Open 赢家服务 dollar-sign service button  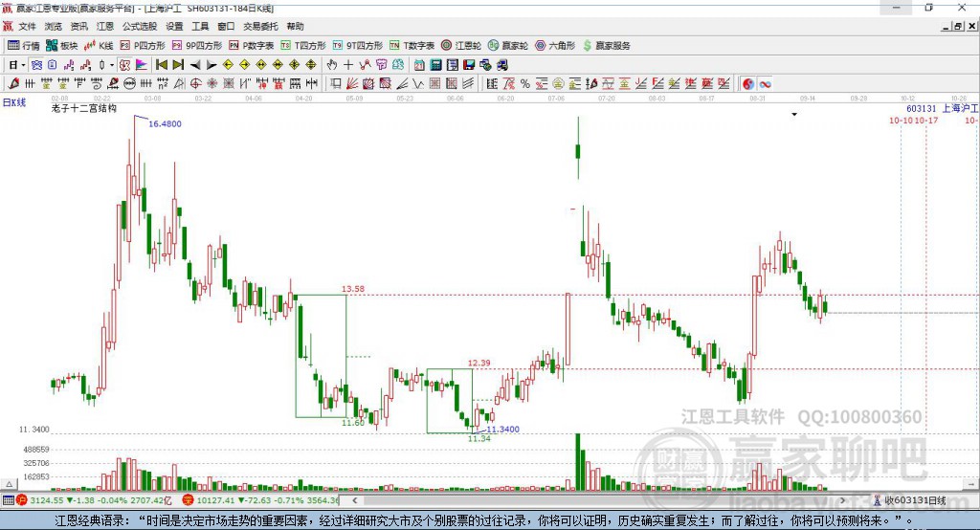point(606,46)
